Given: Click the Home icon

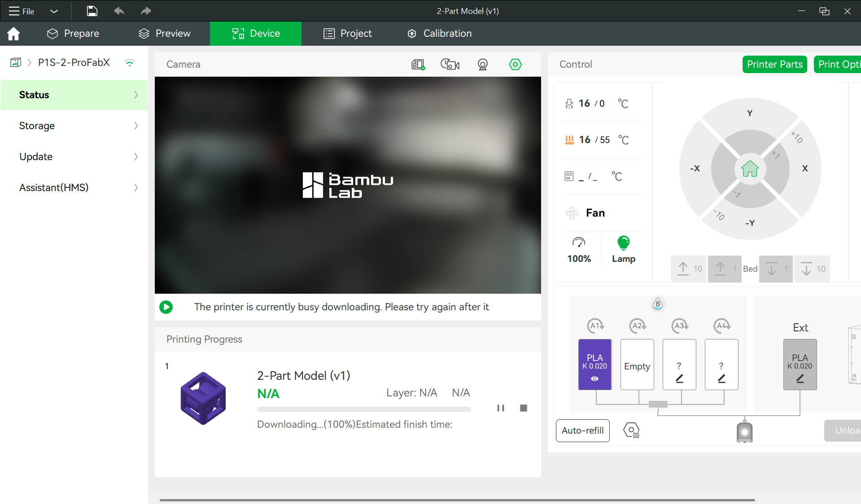Looking at the screenshot, I should 13,34.
